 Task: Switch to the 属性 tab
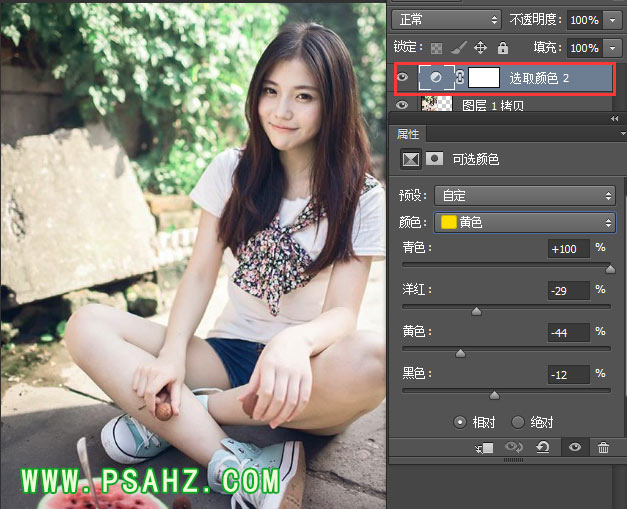click(408, 133)
